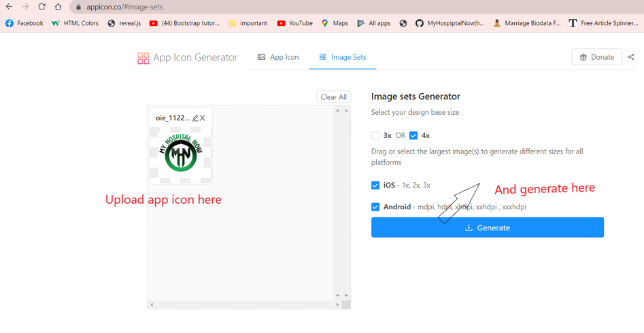Viewport: 644px width, 333px height.
Task: Uncheck the 4x base size checkbox
Action: (413, 135)
